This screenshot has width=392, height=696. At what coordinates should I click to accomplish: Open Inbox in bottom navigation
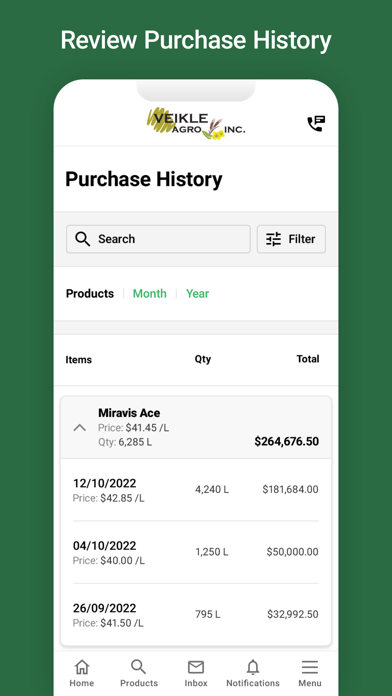pos(196,673)
